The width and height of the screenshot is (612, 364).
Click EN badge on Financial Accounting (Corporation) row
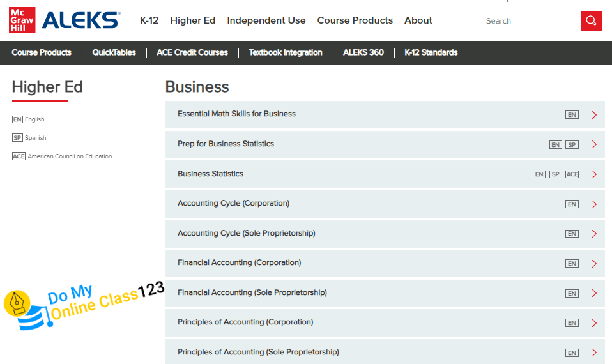point(572,264)
